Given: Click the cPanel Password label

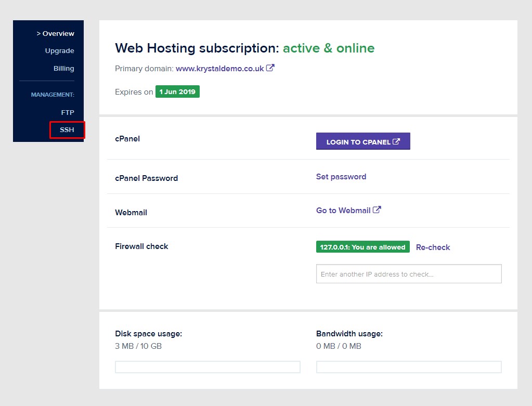Looking at the screenshot, I should click(x=146, y=178).
